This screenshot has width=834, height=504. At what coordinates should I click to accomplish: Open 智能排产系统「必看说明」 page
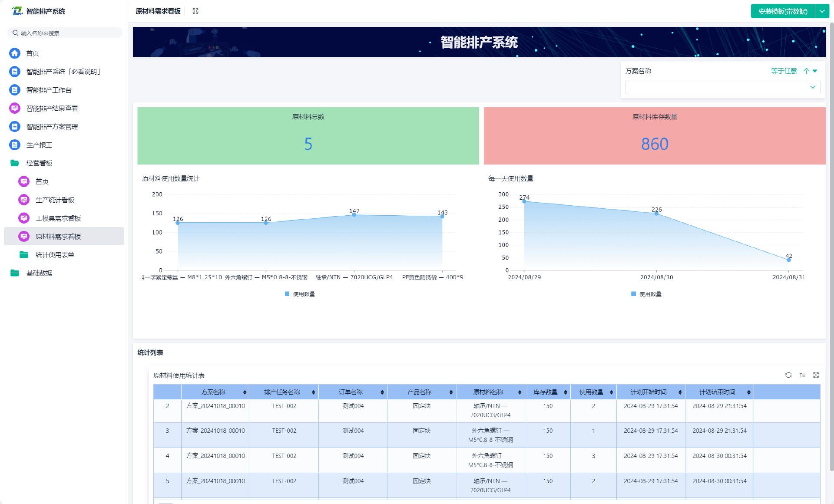pos(63,72)
